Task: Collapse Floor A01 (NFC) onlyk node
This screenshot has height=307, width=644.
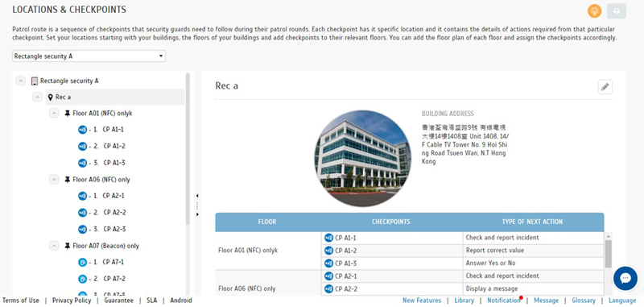Action: pyautogui.click(x=54, y=114)
